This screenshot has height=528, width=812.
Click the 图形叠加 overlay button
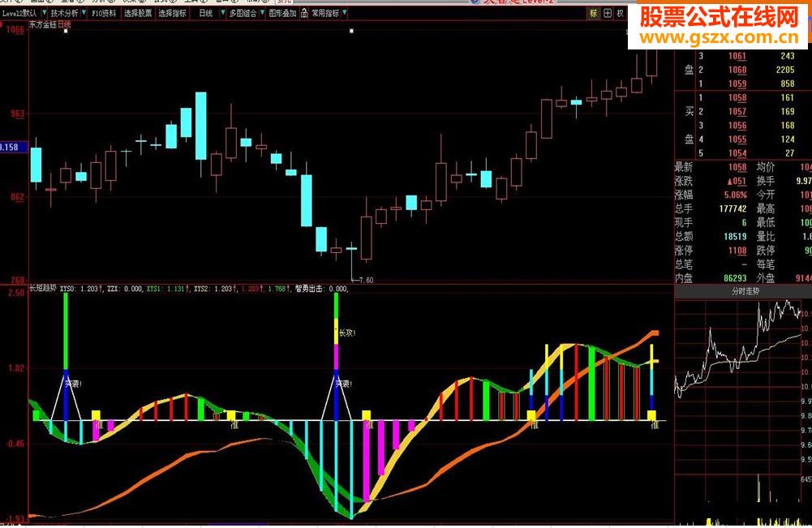click(x=283, y=13)
